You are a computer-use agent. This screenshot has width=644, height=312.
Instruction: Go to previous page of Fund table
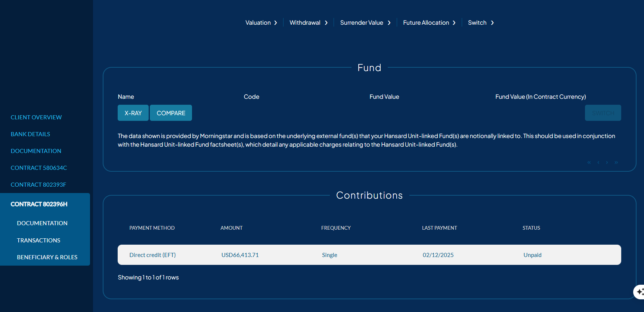[x=598, y=162]
